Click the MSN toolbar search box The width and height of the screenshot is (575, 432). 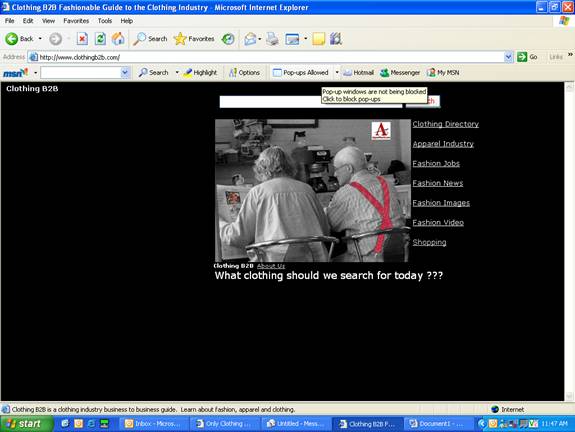click(x=81, y=73)
